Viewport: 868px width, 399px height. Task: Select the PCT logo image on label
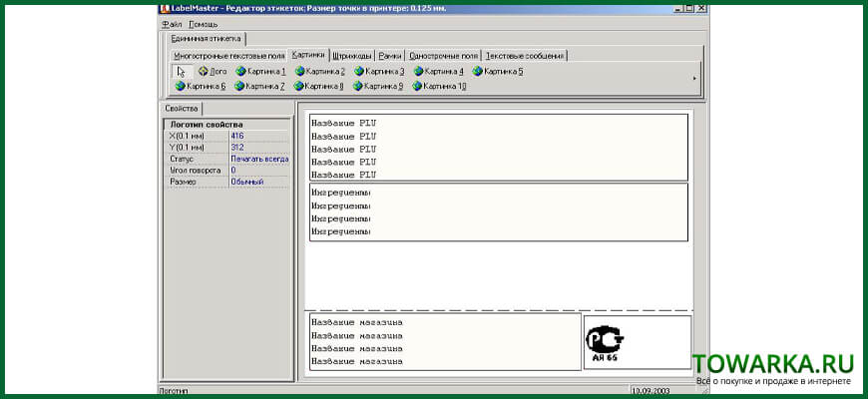coord(605,342)
